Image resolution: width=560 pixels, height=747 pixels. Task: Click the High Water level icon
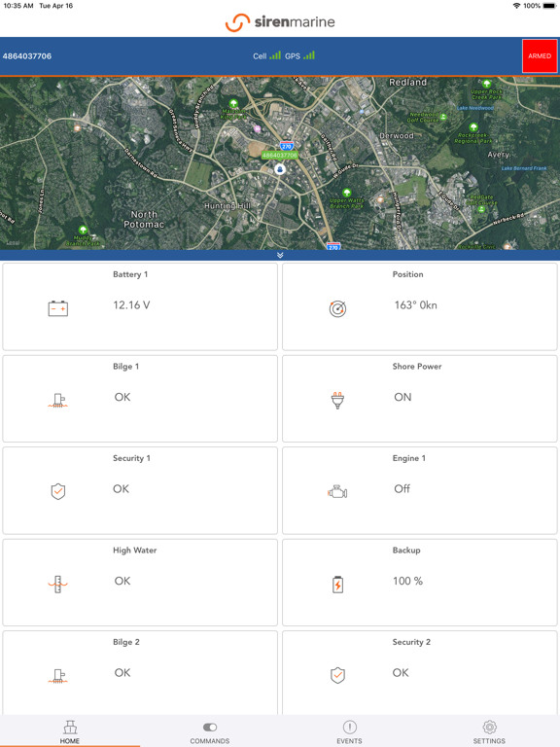point(58,584)
